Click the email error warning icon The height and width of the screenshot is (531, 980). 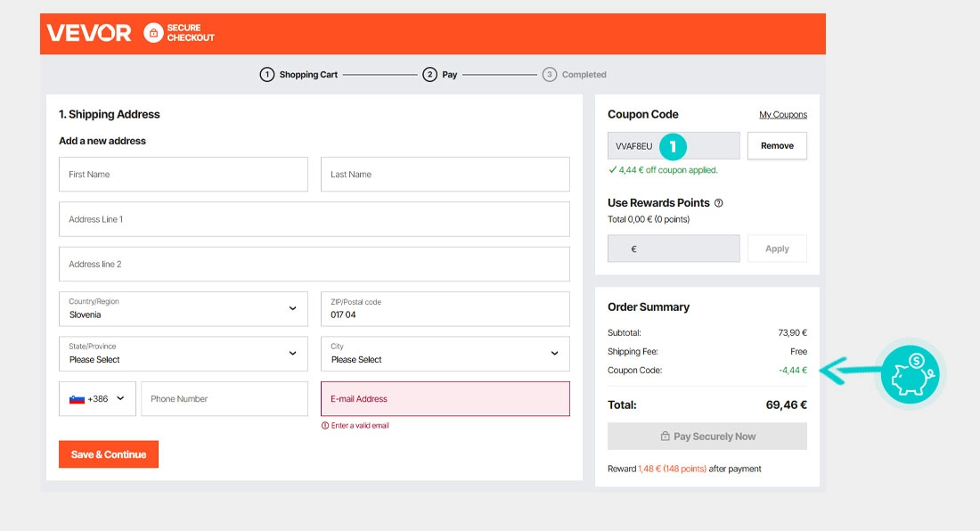pos(325,426)
